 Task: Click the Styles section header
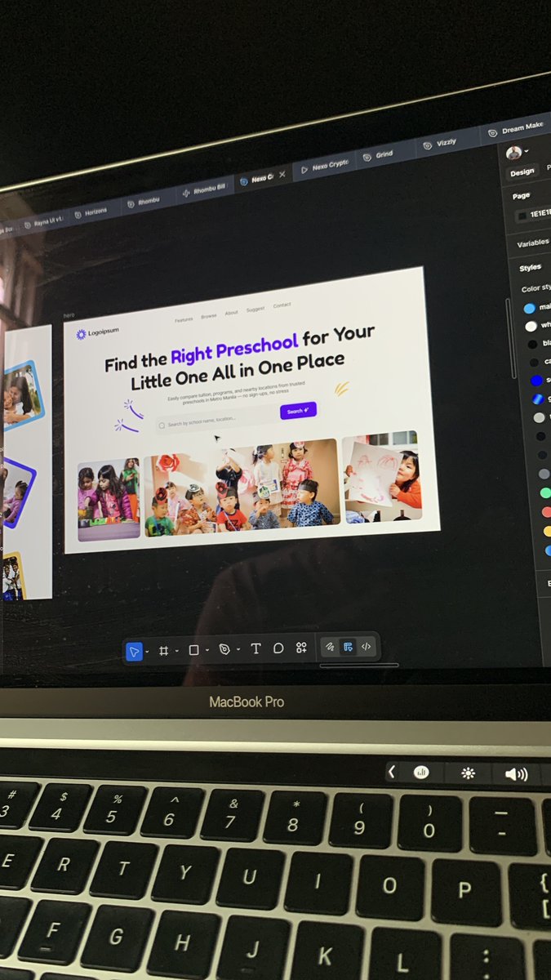[x=531, y=268]
